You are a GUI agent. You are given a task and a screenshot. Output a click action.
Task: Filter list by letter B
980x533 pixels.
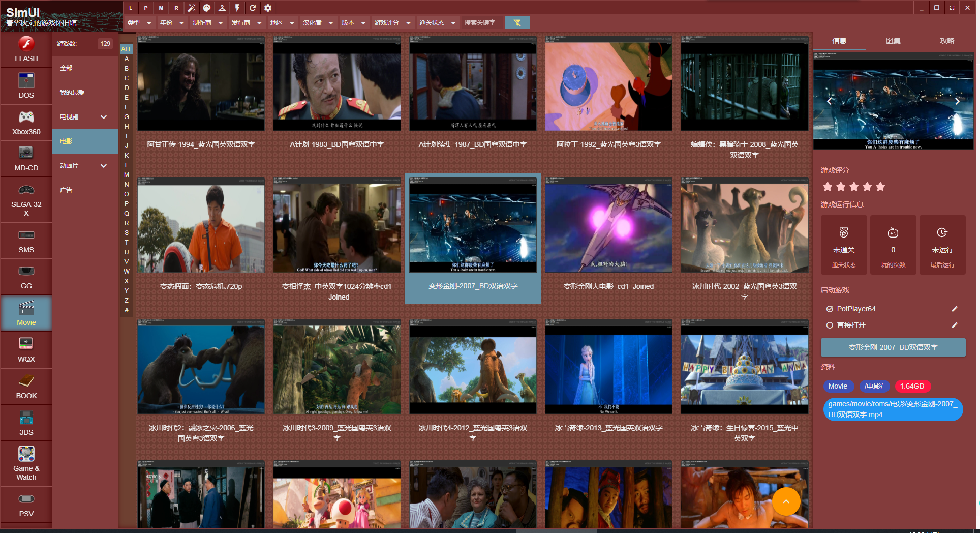click(127, 68)
